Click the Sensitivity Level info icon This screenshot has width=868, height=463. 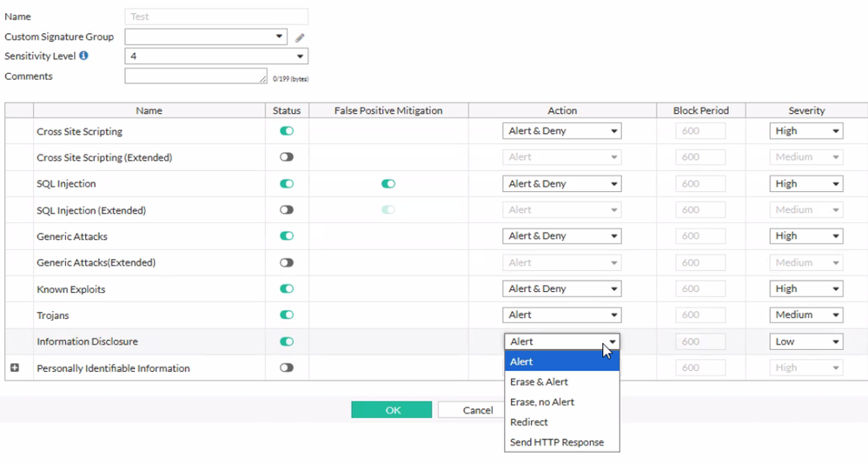coord(83,56)
